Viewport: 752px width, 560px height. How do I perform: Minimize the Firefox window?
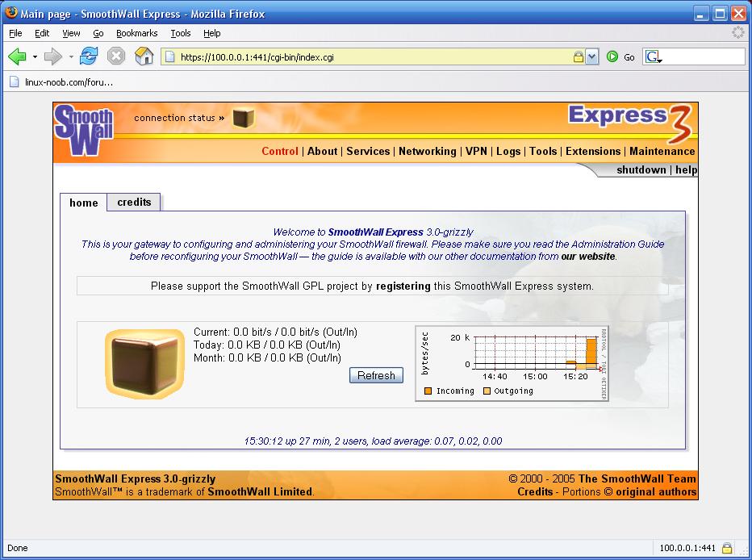click(700, 14)
